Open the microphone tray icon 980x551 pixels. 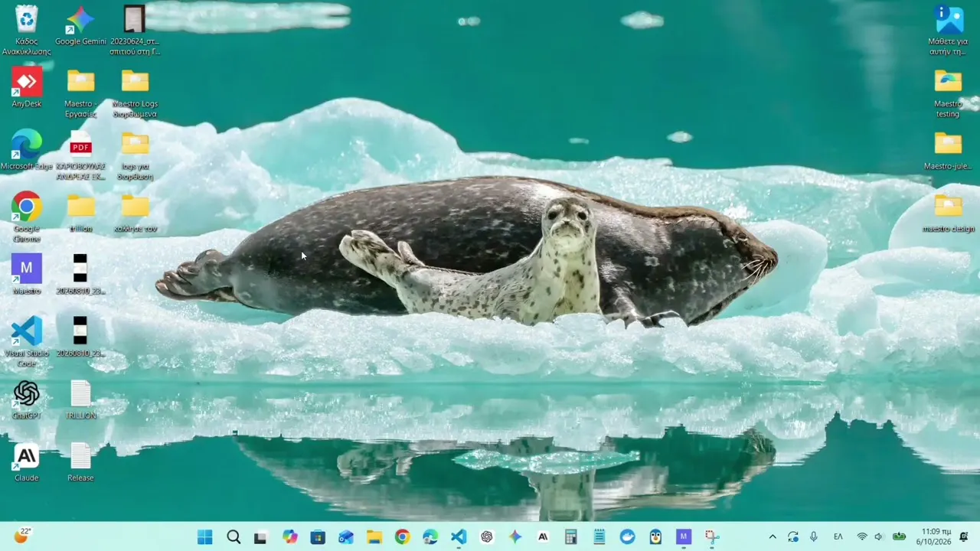tap(814, 537)
